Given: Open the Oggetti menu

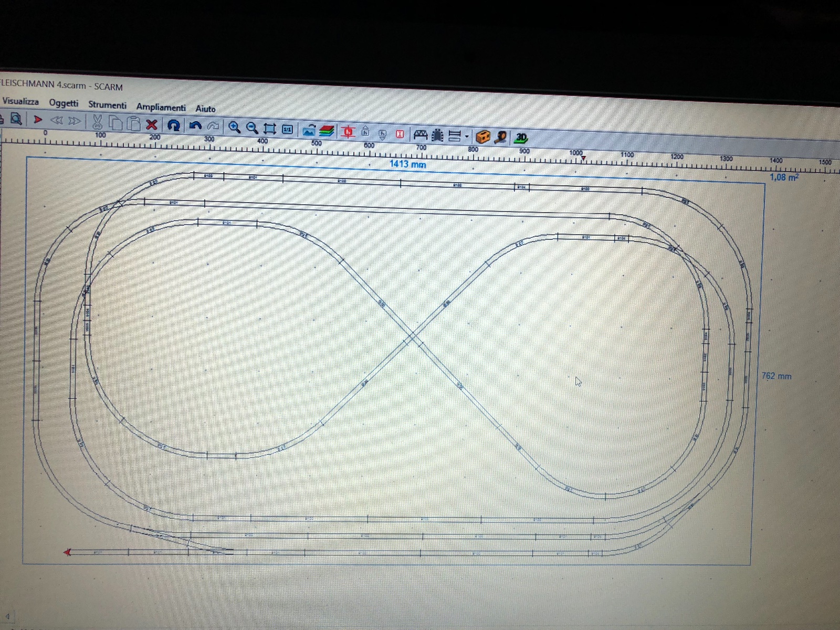Looking at the screenshot, I should (64, 103).
